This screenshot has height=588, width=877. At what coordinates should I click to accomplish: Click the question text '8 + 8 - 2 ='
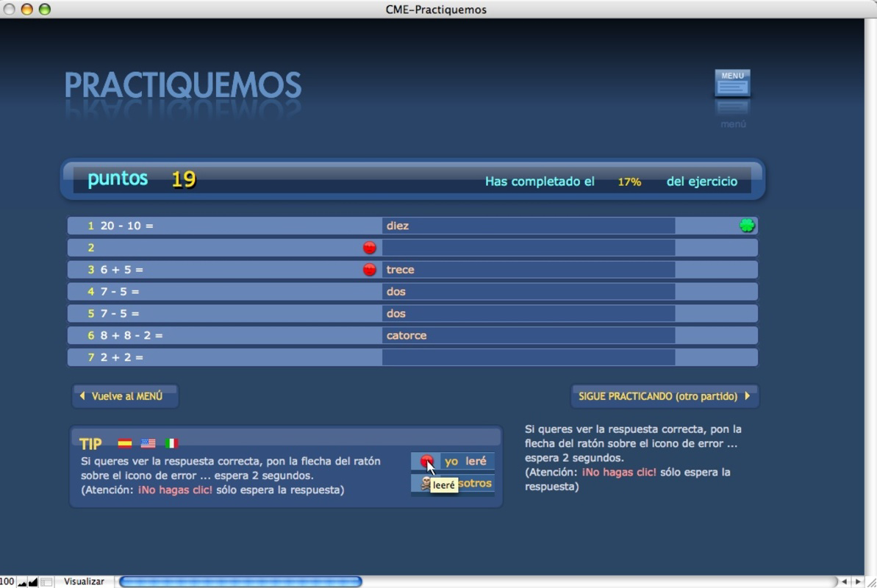[x=132, y=335]
